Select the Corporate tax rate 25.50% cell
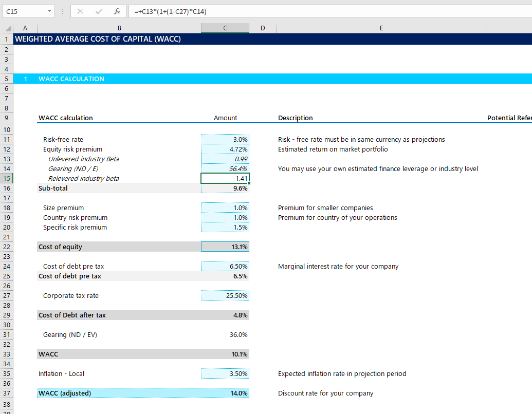The height and width of the screenshot is (414, 532). click(225, 295)
